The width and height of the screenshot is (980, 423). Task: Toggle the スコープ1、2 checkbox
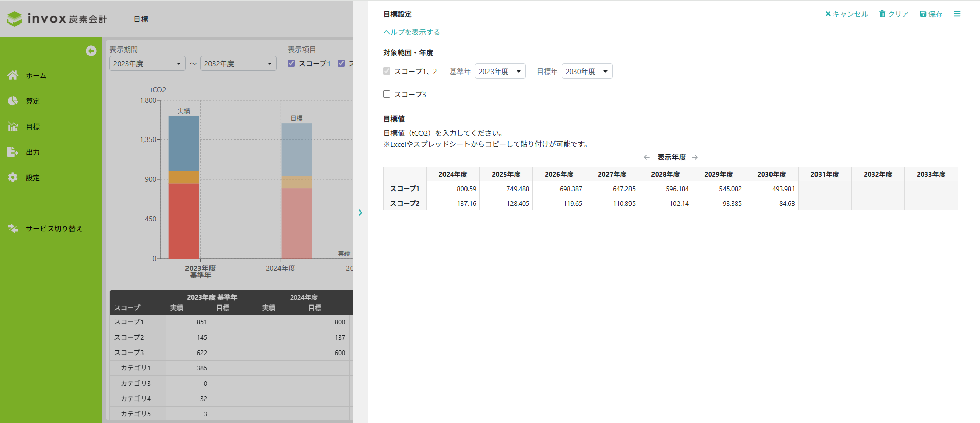(x=387, y=71)
